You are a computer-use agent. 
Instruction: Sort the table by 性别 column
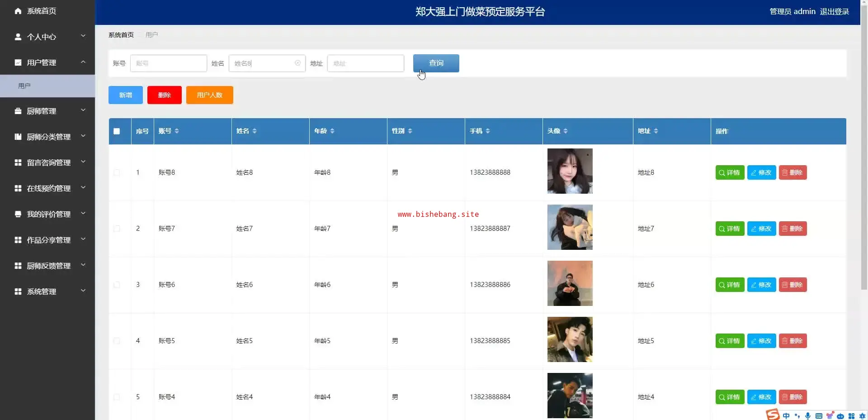coord(410,131)
